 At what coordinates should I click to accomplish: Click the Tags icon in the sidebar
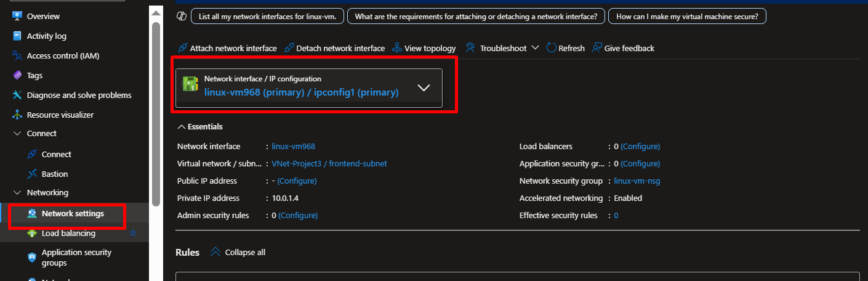pos(17,76)
